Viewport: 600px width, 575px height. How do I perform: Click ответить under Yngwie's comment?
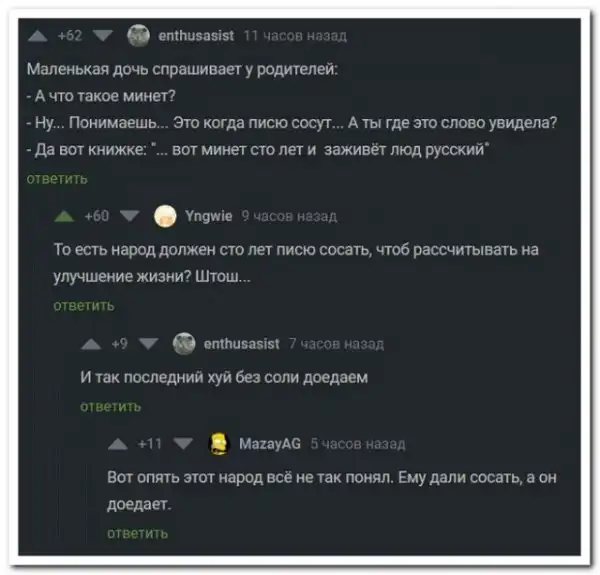tap(84, 306)
